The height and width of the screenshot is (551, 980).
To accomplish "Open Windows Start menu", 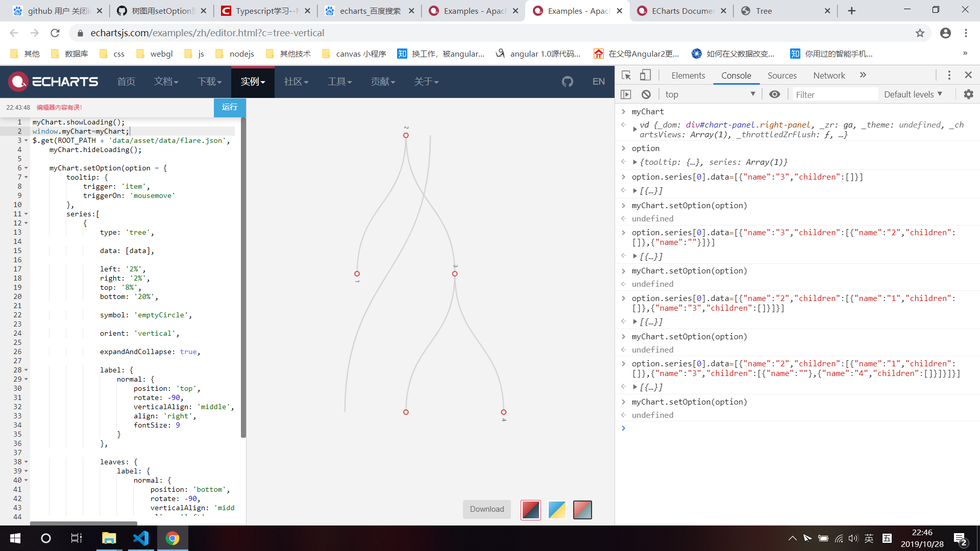I will pos(15,538).
